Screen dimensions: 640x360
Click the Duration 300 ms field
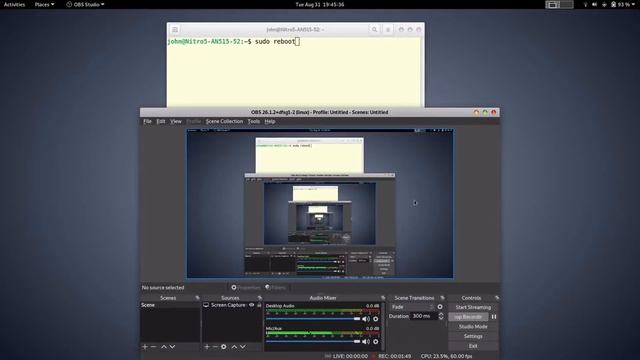pos(424,316)
